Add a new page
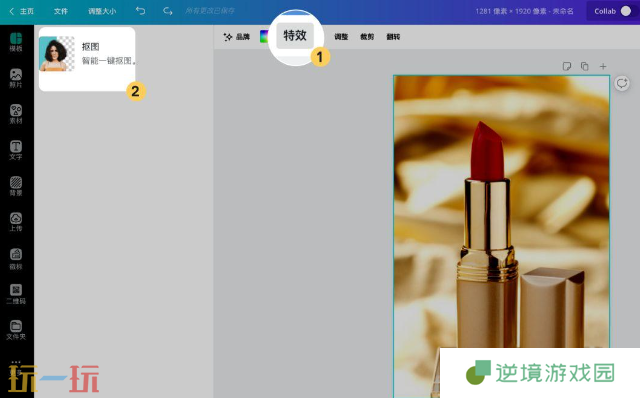The image size is (640, 398). click(x=603, y=66)
